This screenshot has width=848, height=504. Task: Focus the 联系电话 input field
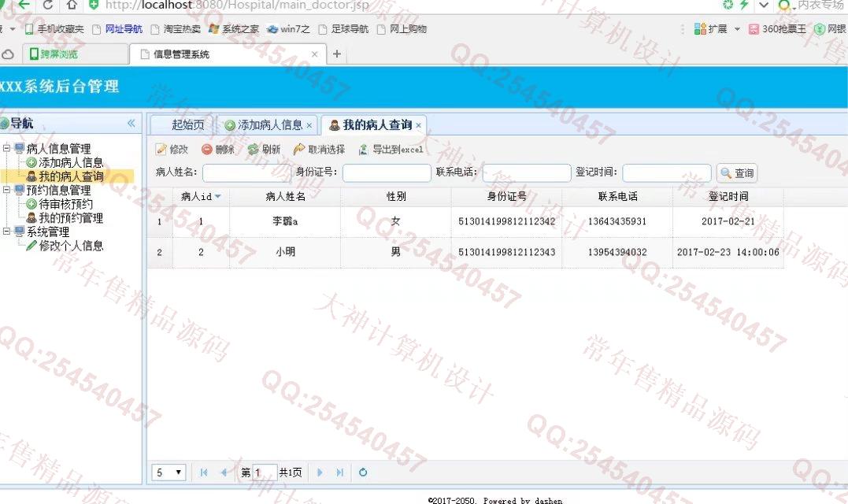[x=527, y=172]
